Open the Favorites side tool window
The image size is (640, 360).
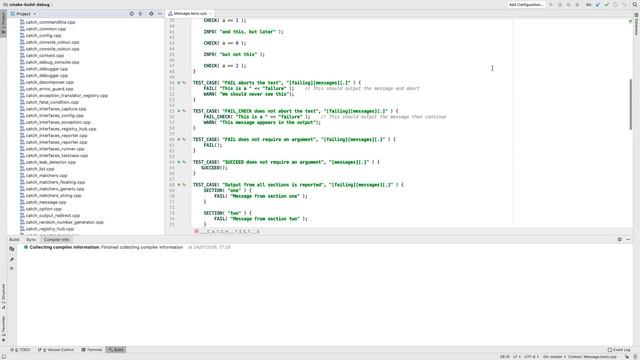click(4, 329)
